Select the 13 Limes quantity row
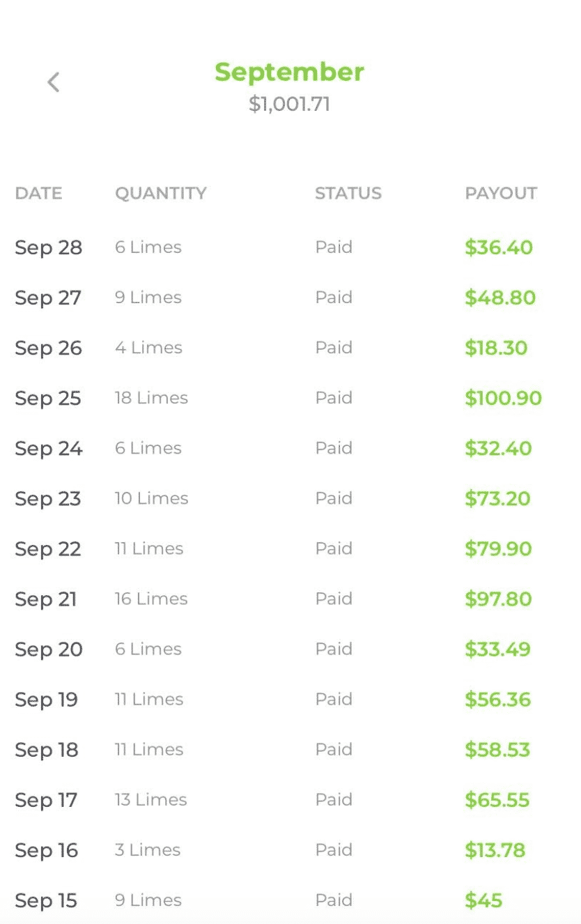Screen dimensions: 581x924 click(x=290, y=799)
